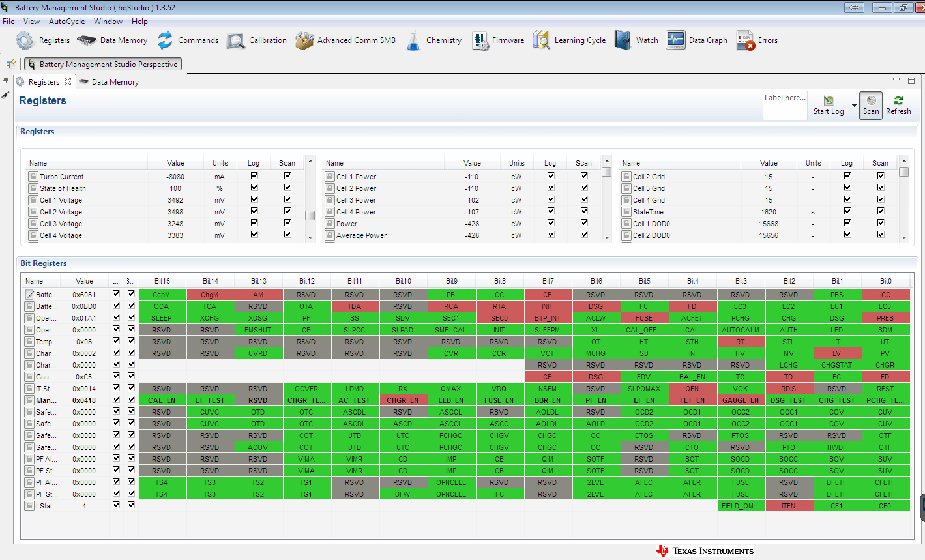Open the View menu
This screenshot has width=925, height=560.
(x=31, y=22)
